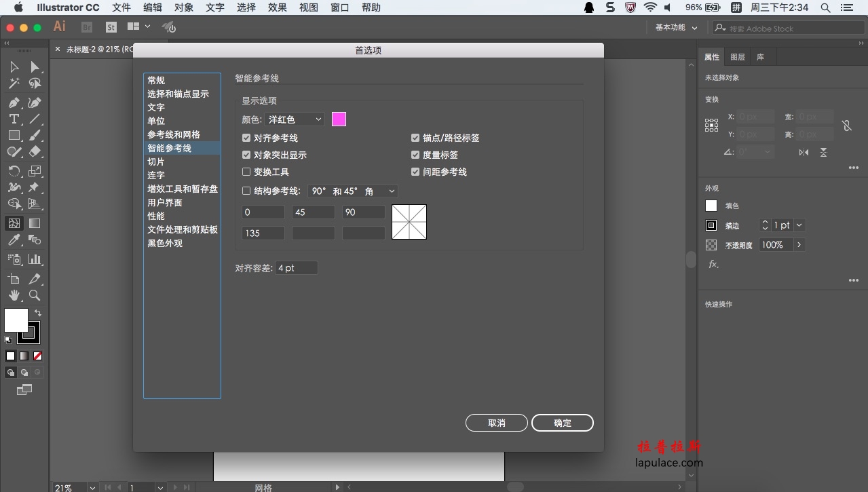Select the Hand tool

click(x=14, y=295)
